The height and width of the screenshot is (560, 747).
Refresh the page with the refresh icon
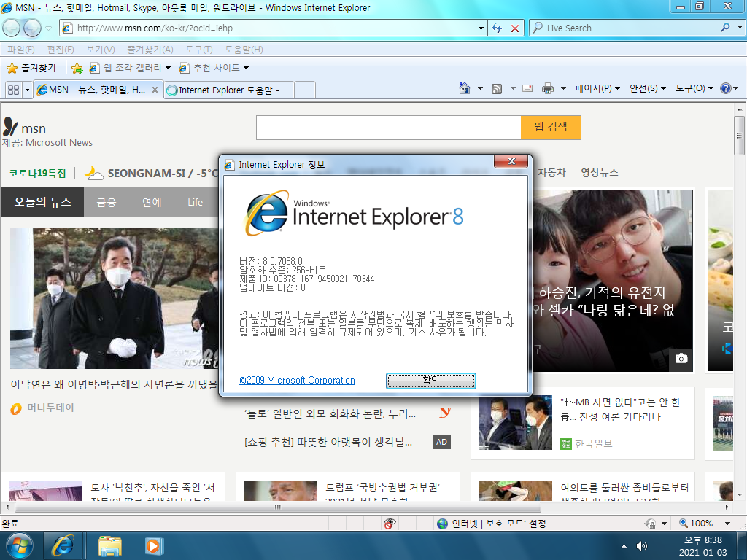(x=497, y=28)
